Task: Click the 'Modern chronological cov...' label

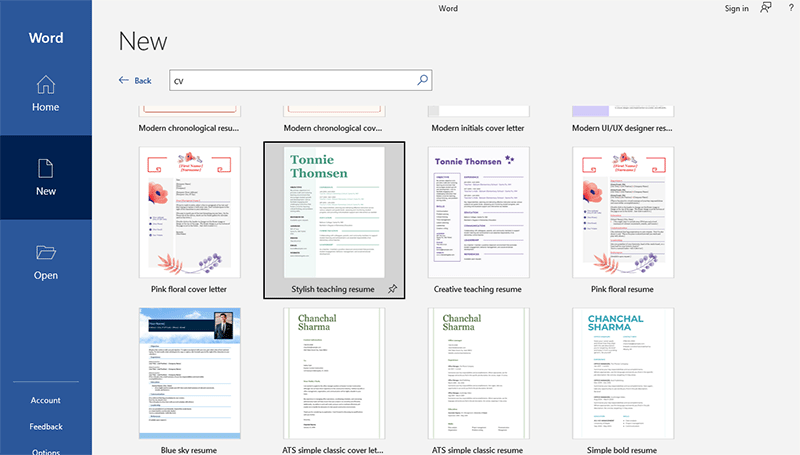Action: click(x=333, y=128)
